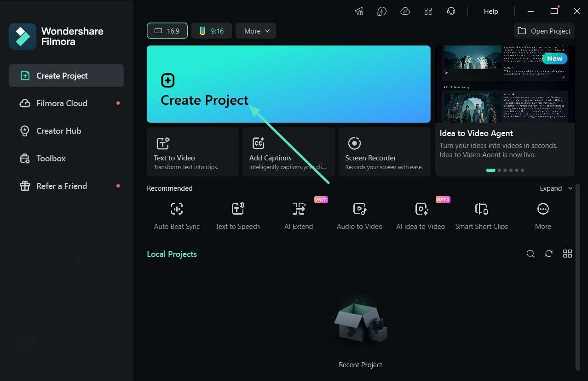
Task: Click the Idea to Video Agent title
Action: 476,133
